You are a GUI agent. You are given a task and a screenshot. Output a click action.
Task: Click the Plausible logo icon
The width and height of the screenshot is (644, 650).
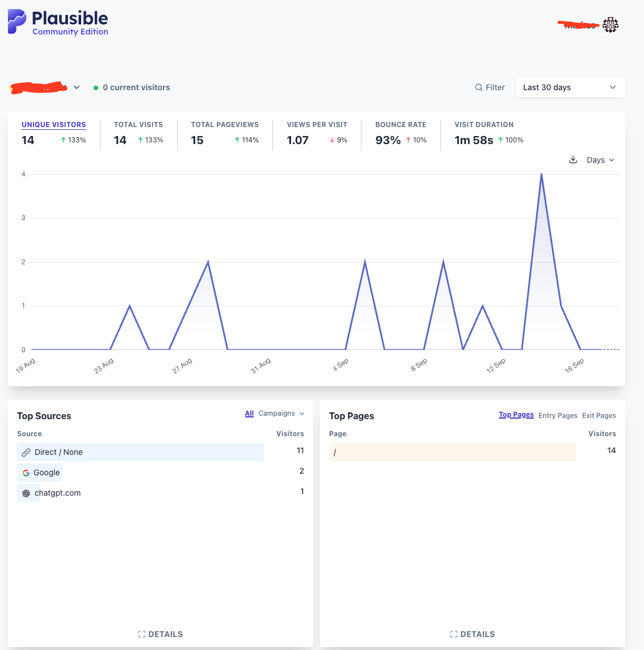pos(17,22)
